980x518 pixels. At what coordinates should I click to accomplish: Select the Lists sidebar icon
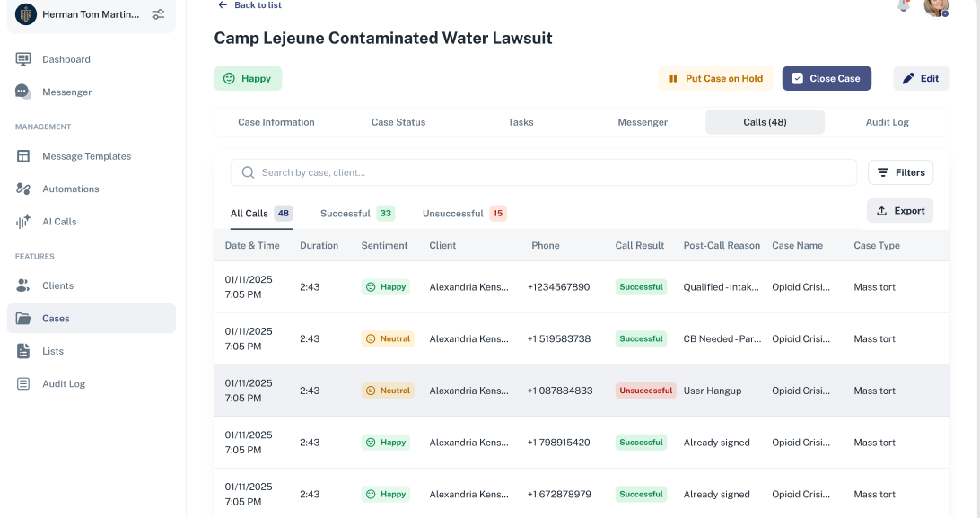pos(25,351)
